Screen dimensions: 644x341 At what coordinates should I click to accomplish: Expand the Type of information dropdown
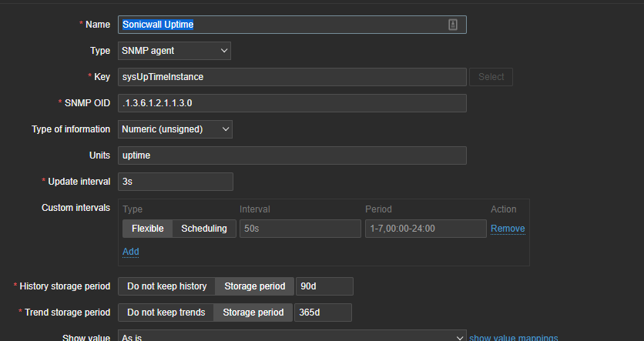[x=175, y=129]
